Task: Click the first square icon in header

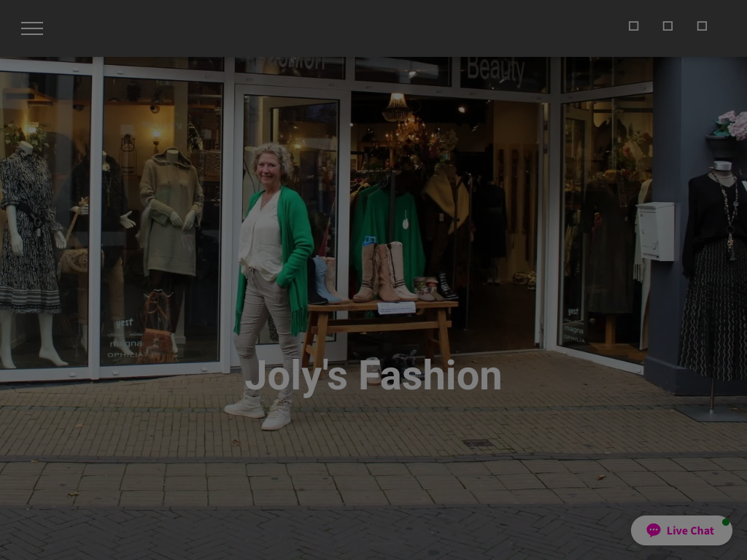Action: coord(633,26)
